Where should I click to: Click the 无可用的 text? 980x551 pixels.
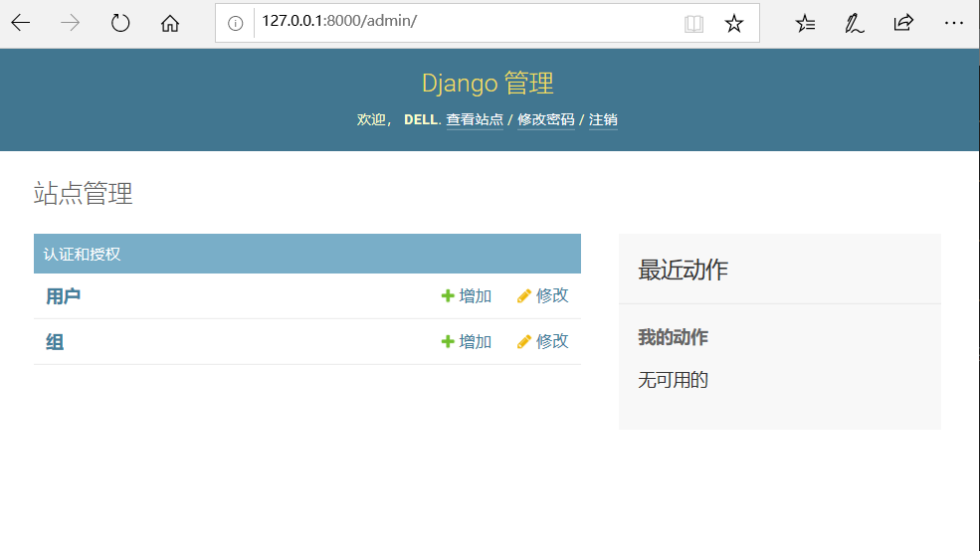[x=674, y=380]
